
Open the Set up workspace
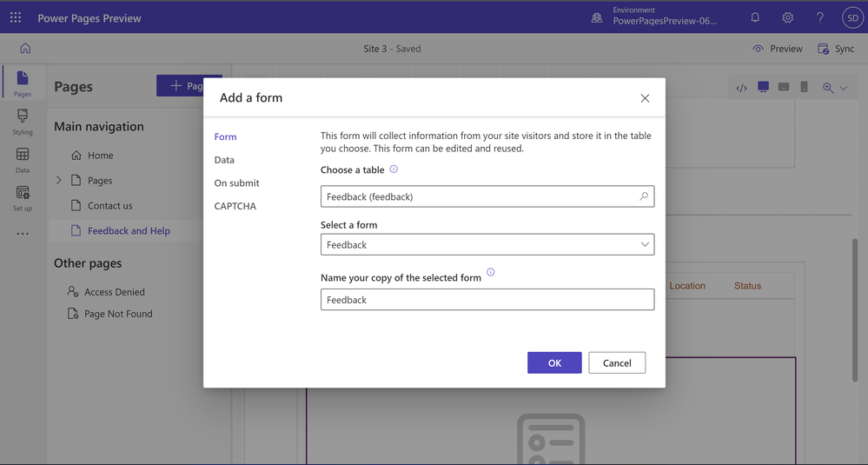[x=23, y=198]
